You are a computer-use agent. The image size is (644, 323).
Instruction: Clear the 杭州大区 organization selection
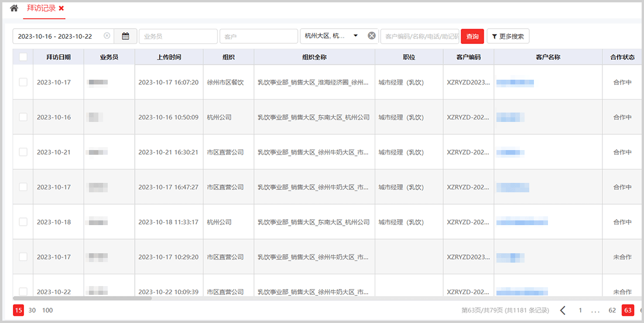[371, 36]
